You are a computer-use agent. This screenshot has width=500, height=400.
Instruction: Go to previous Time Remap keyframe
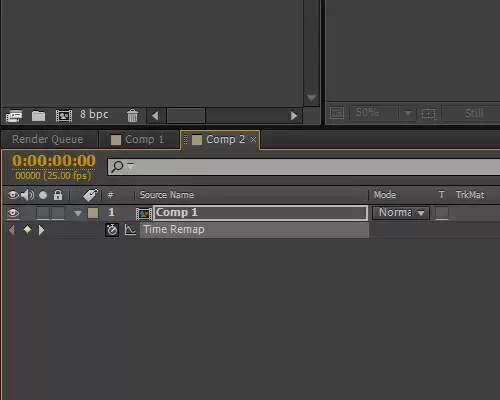[x=12, y=230]
